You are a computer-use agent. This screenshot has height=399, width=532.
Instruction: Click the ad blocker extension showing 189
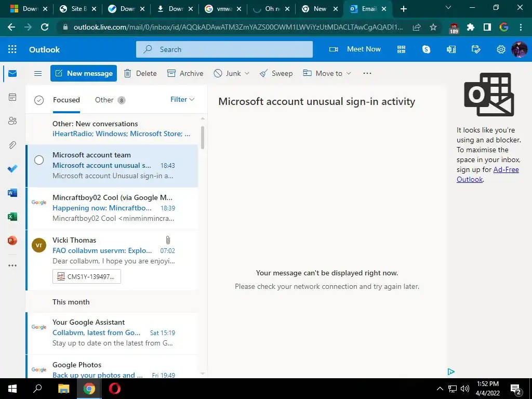[454, 28]
